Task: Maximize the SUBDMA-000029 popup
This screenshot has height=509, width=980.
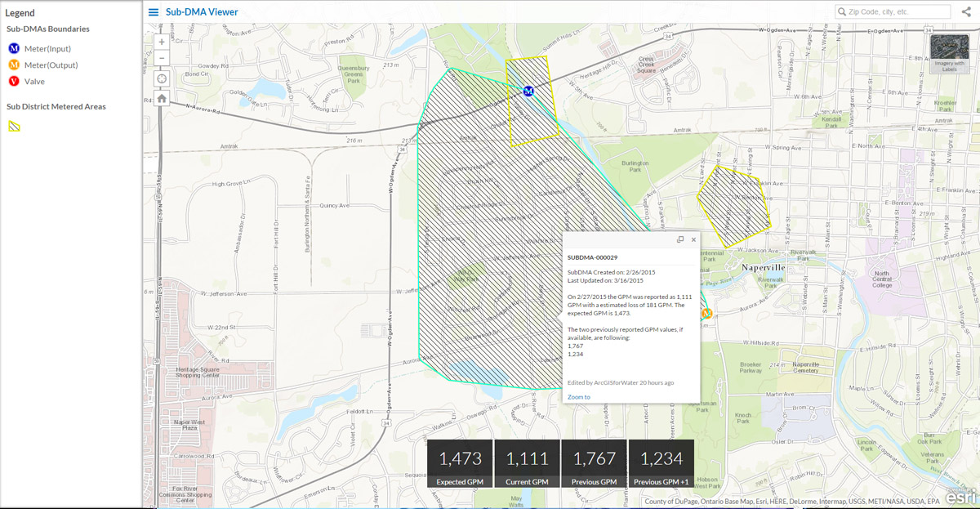Action: tap(680, 239)
